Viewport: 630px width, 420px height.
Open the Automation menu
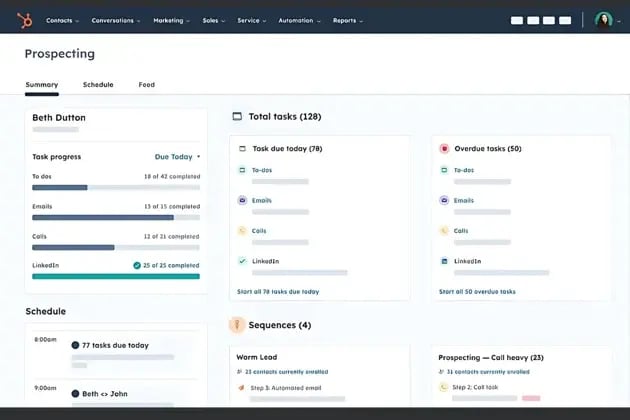(299, 20)
